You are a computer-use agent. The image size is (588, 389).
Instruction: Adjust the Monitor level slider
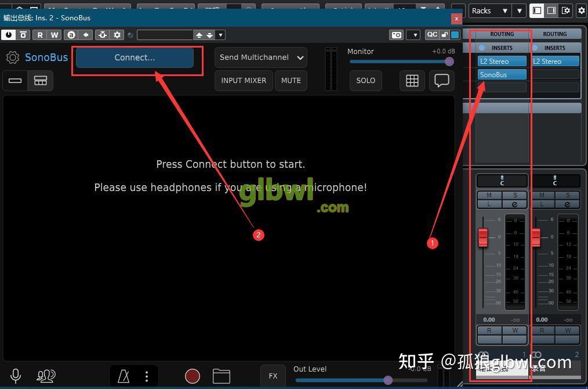point(449,62)
